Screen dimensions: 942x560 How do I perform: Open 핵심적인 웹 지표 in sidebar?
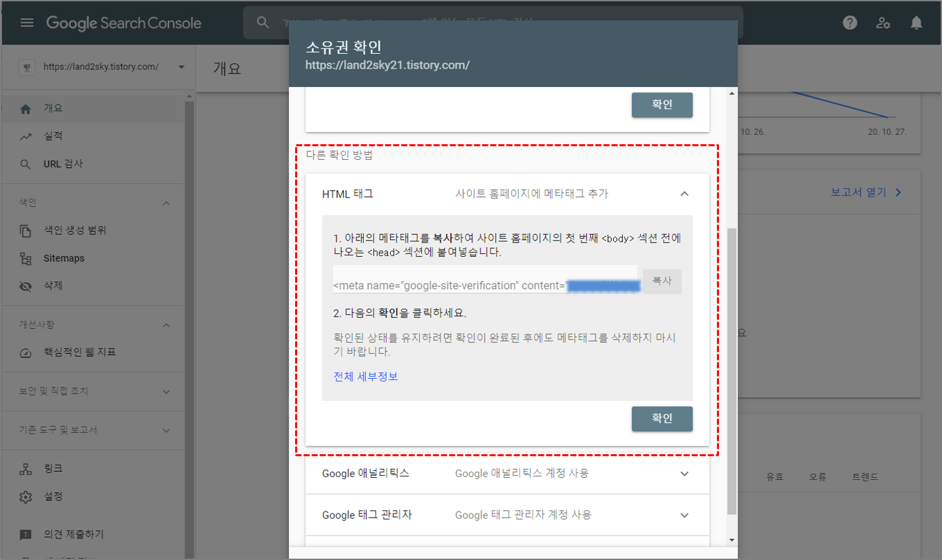(93, 352)
